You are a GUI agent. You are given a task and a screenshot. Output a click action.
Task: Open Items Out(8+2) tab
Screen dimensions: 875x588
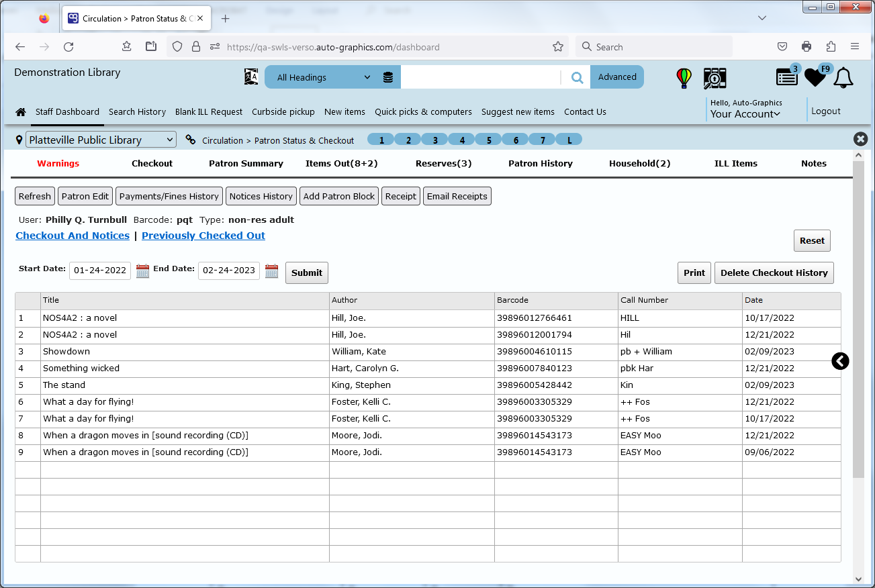(341, 163)
